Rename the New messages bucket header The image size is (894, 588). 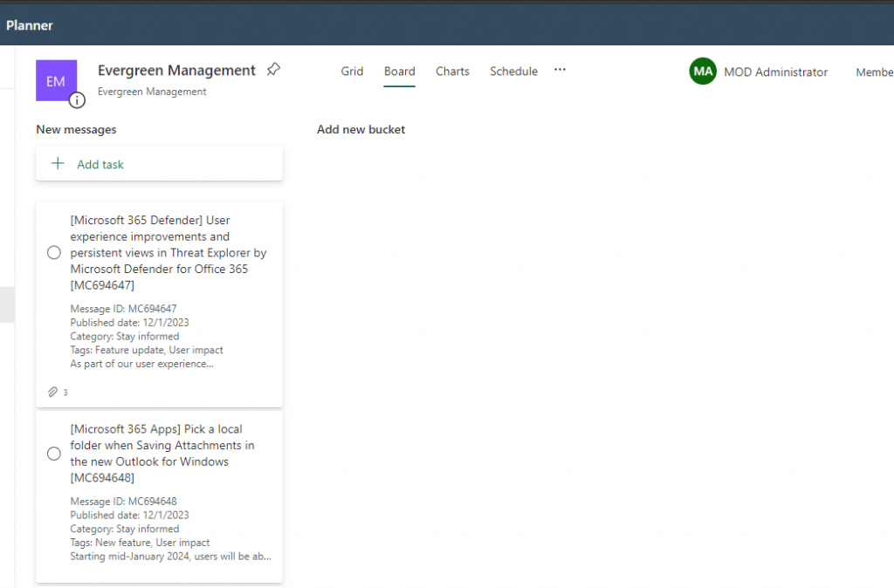coord(76,130)
